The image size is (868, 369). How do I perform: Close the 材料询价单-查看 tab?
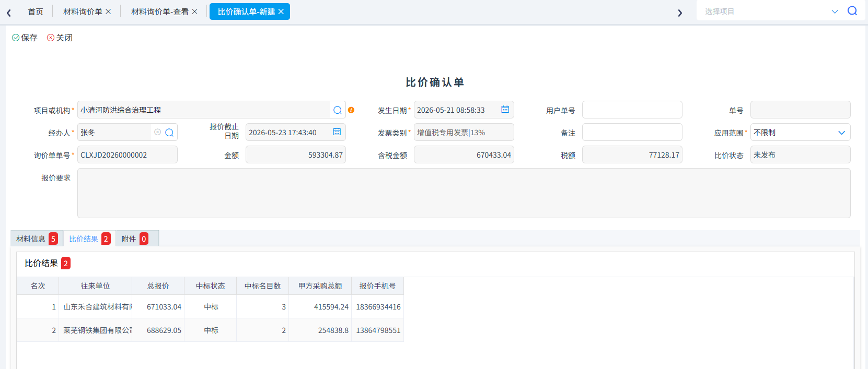click(x=195, y=11)
